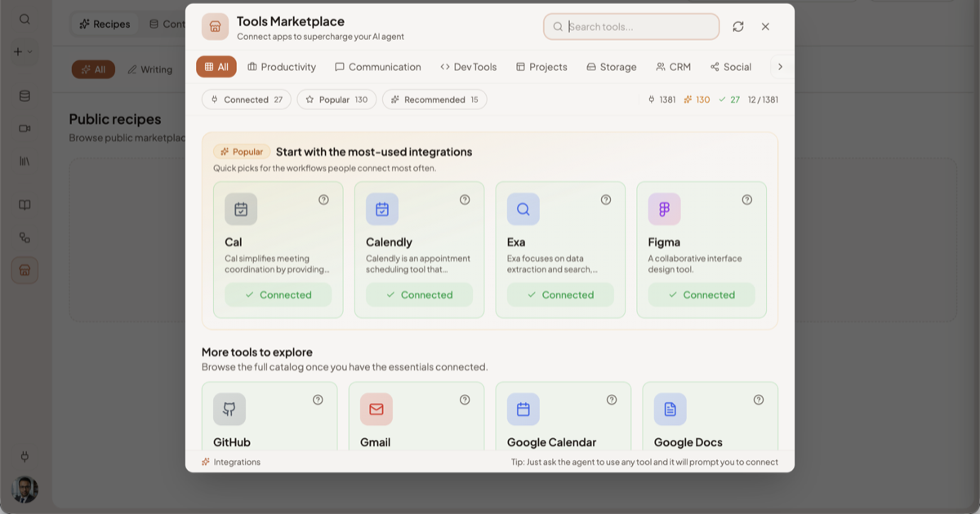Image resolution: width=980 pixels, height=514 pixels.
Task: Click the 12/1381 progress count
Action: pos(763,100)
